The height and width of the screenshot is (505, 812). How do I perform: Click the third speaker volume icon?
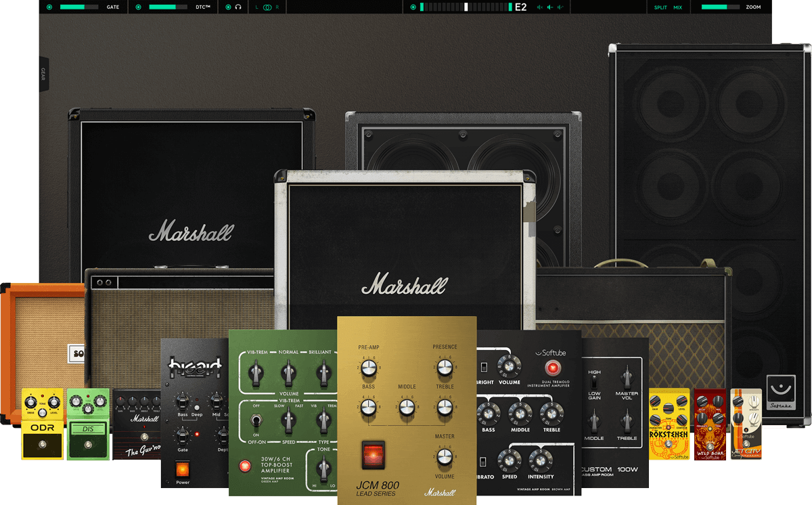562,7
